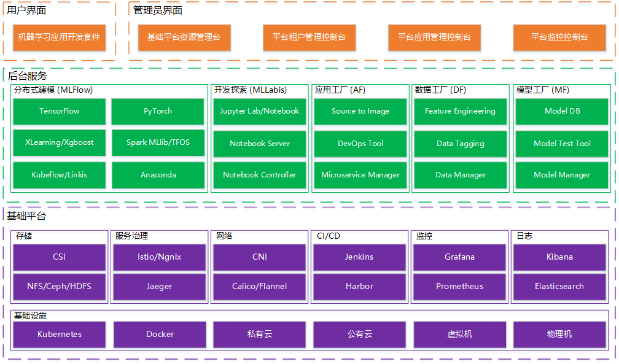Select the Kubernetes infrastructure block
The image size is (619, 364).
tap(59, 335)
